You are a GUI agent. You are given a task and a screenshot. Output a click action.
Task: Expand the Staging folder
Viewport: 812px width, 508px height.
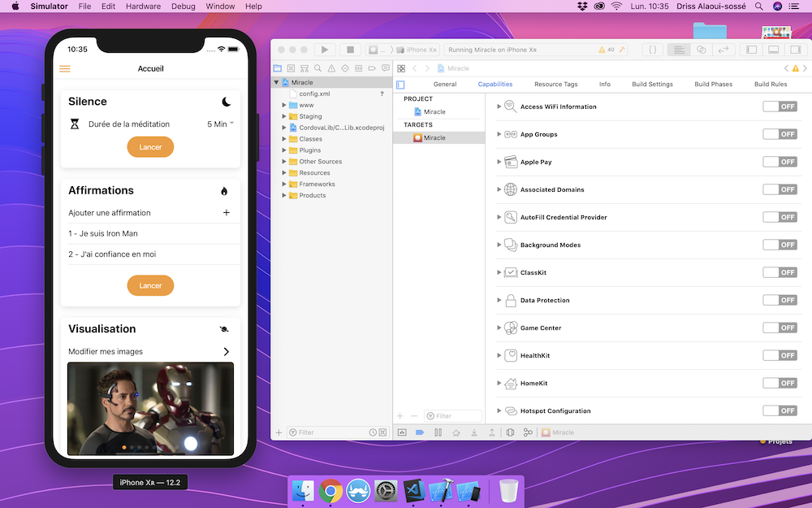(283, 116)
